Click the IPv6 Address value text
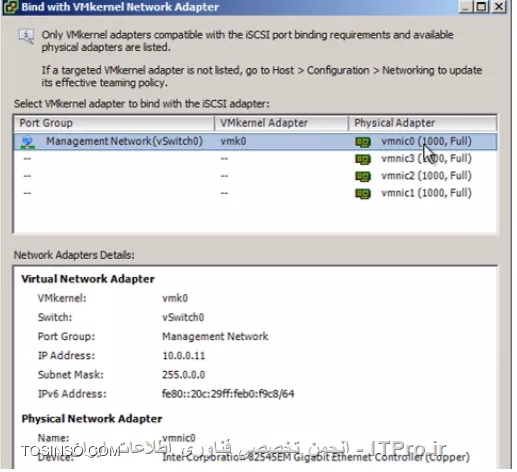The width and height of the screenshot is (517, 472). [228, 394]
